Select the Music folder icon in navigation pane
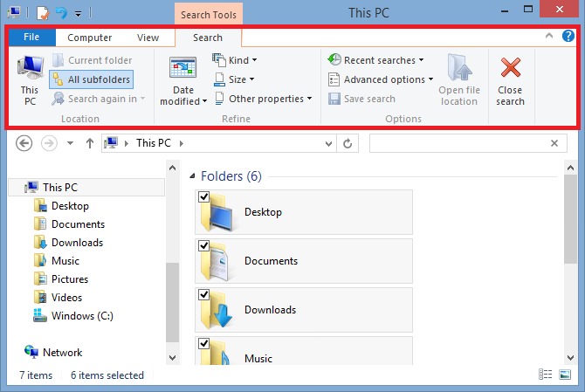The height and width of the screenshot is (392, 585). click(x=40, y=260)
